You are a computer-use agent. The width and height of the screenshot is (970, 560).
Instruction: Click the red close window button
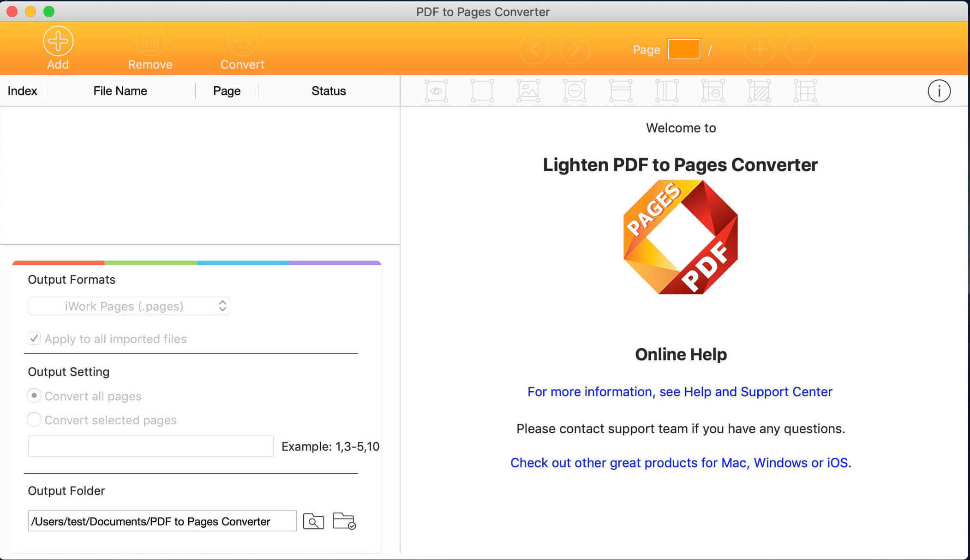pyautogui.click(x=12, y=12)
